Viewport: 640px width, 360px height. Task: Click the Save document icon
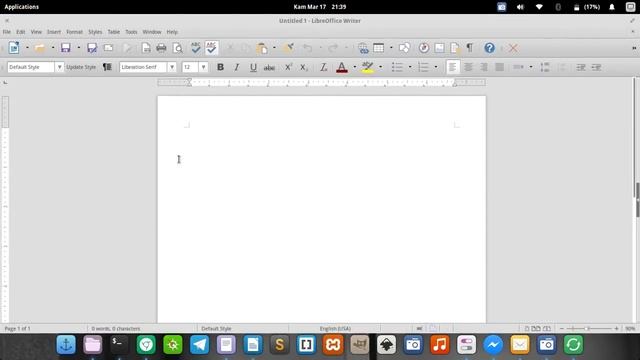pyautogui.click(x=66, y=48)
